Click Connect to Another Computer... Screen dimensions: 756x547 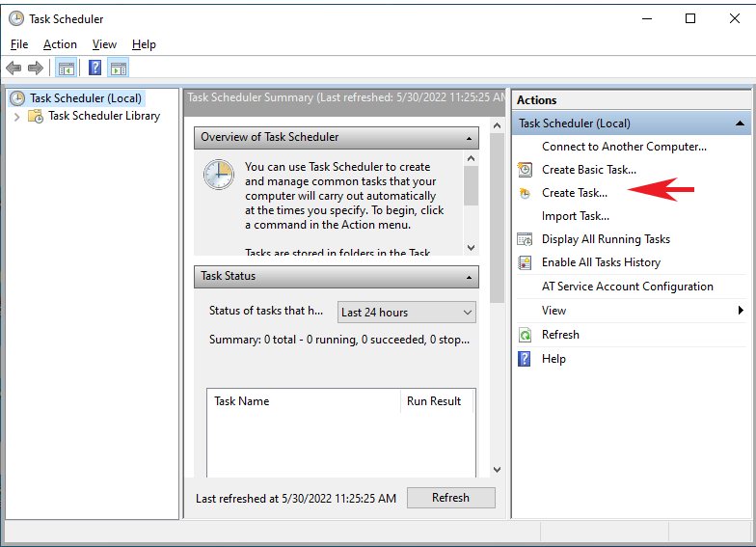click(624, 147)
